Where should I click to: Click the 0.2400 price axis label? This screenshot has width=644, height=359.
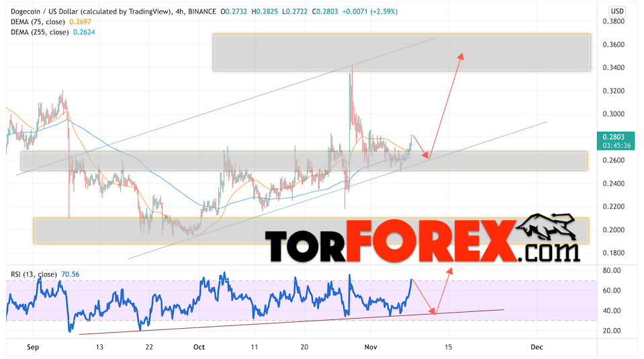[x=614, y=184]
